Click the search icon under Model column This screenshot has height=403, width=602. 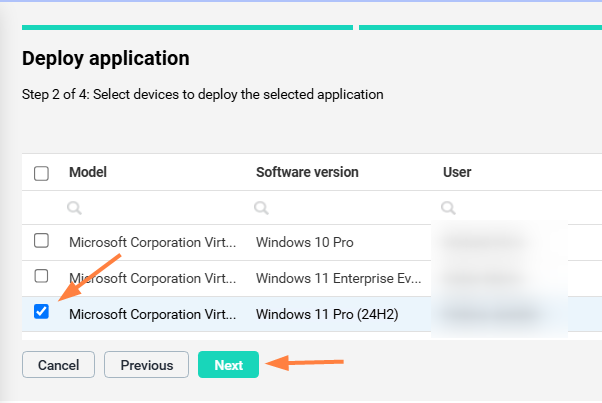click(x=74, y=209)
